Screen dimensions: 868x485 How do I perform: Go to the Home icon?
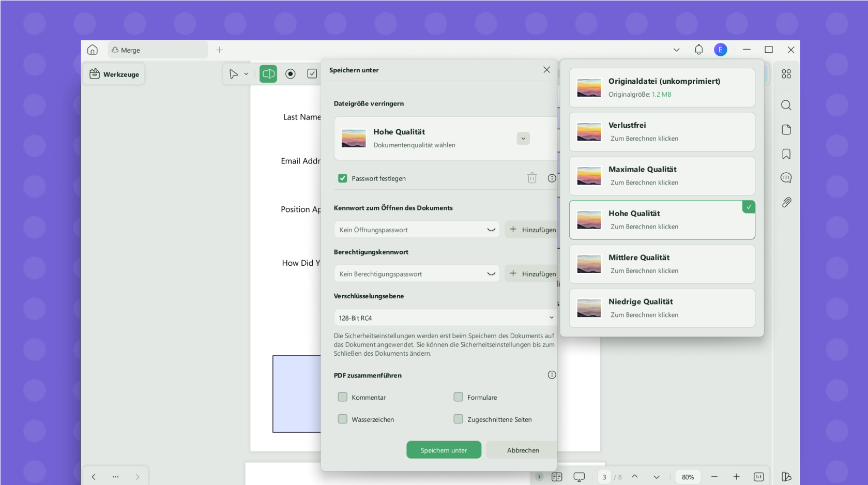coord(93,50)
